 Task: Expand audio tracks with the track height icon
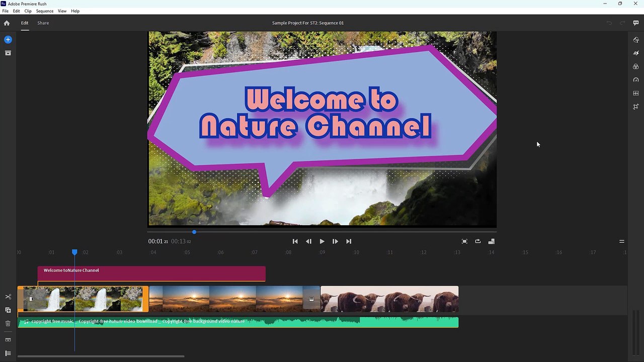pos(8,340)
